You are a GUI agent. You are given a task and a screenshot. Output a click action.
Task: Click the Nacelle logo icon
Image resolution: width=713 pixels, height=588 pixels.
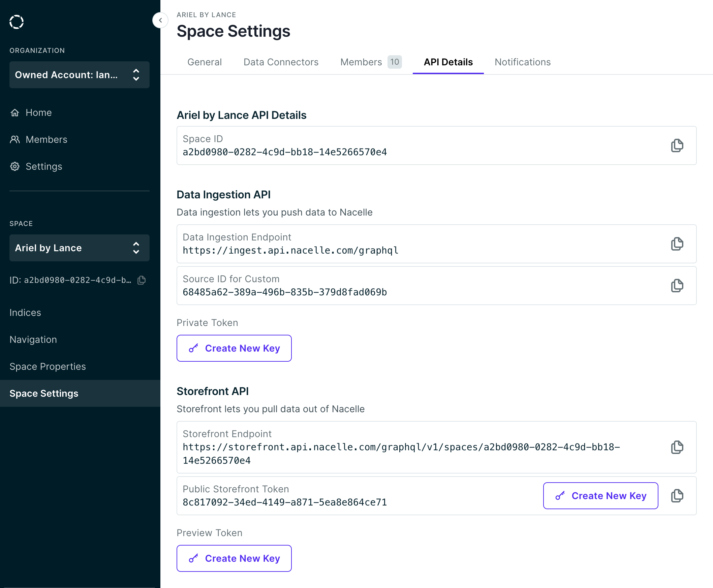pyautogui.click(x=16, y=22)
